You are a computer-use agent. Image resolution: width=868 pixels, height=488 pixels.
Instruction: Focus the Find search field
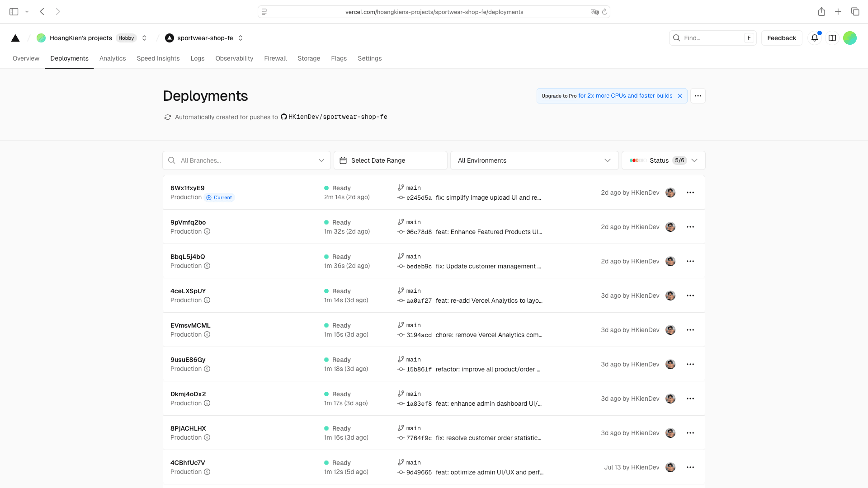click(x=712, y=38)
